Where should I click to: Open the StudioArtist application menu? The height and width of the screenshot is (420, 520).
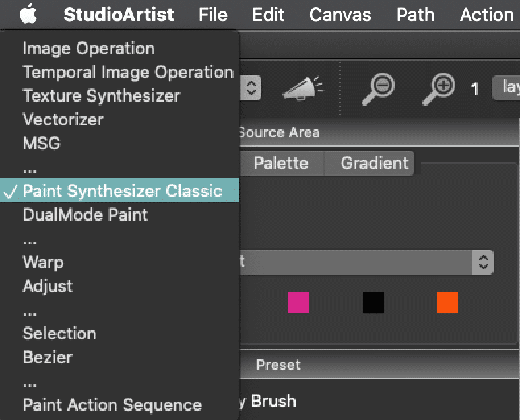(118, 15)
